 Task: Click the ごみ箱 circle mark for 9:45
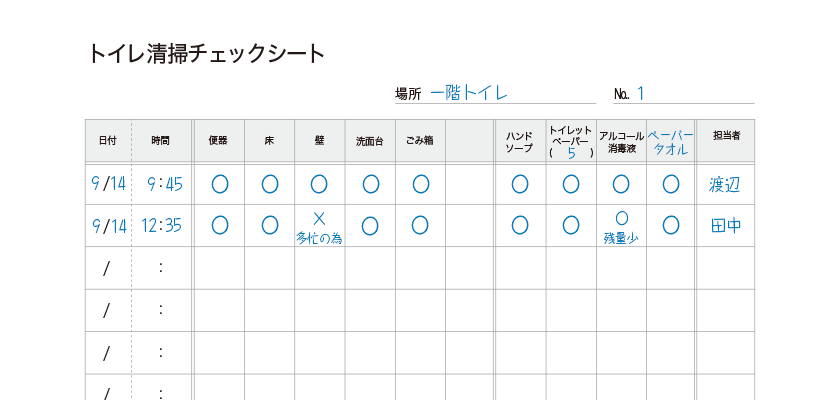coord(421,184)
